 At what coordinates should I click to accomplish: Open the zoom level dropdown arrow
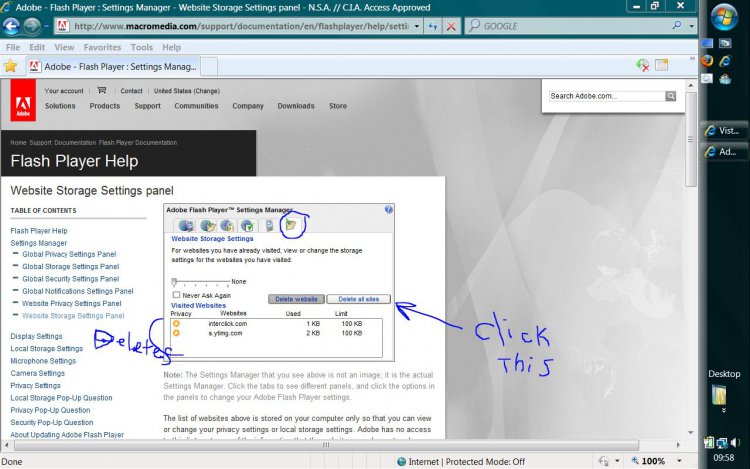pos(679,461)
